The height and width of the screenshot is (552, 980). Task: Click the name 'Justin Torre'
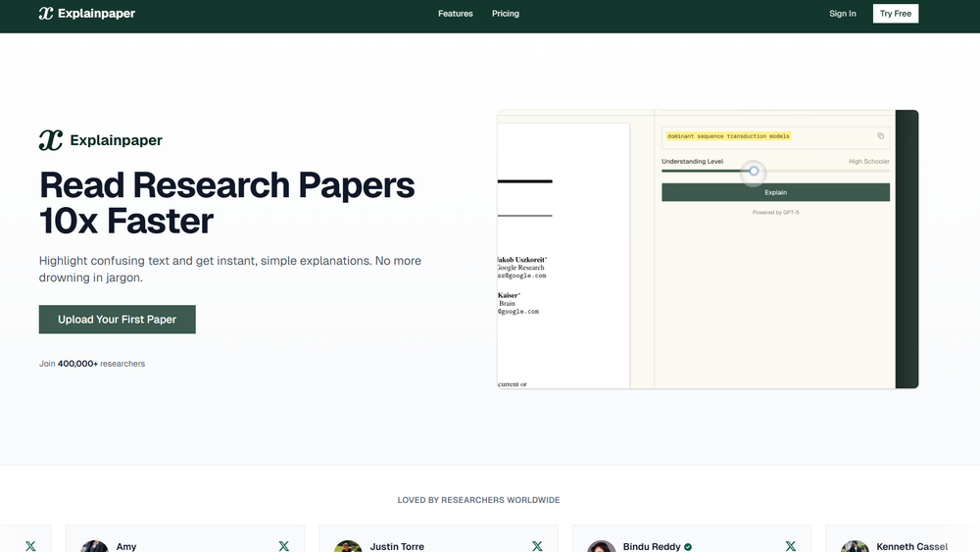point(397,546)
